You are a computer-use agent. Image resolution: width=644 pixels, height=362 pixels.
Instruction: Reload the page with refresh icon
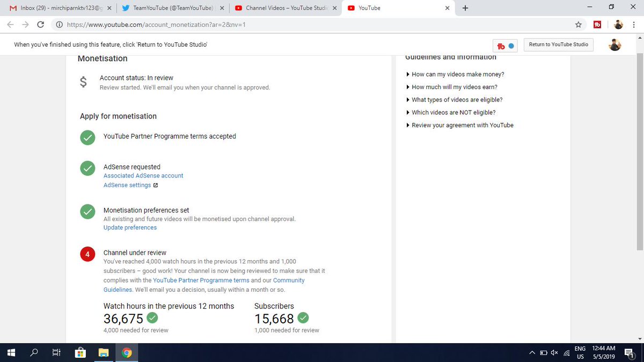[41, 25]
